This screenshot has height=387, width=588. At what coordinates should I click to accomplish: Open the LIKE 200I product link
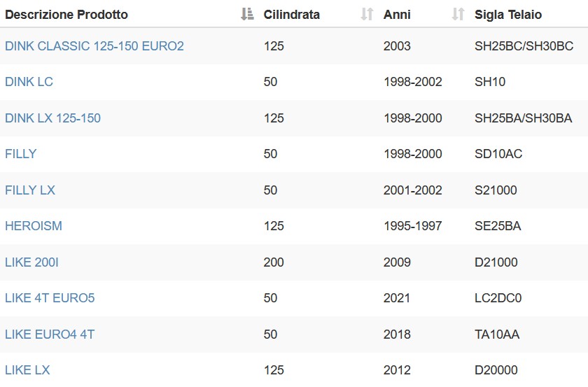pyautogui.click(x=32, y=262)
